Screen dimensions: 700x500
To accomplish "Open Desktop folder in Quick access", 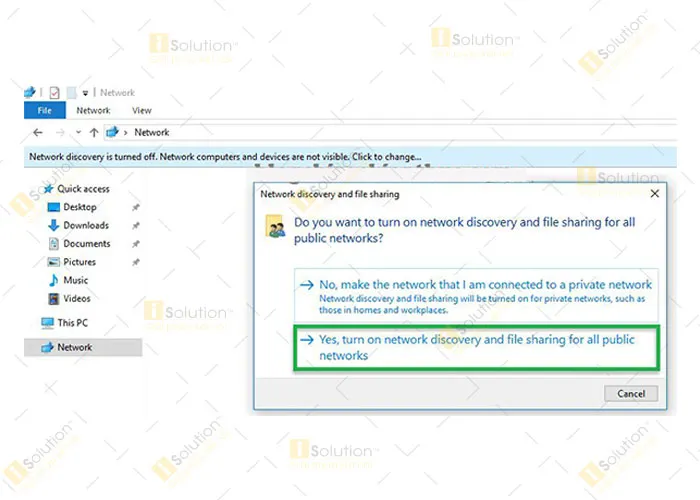I will 79,207.
